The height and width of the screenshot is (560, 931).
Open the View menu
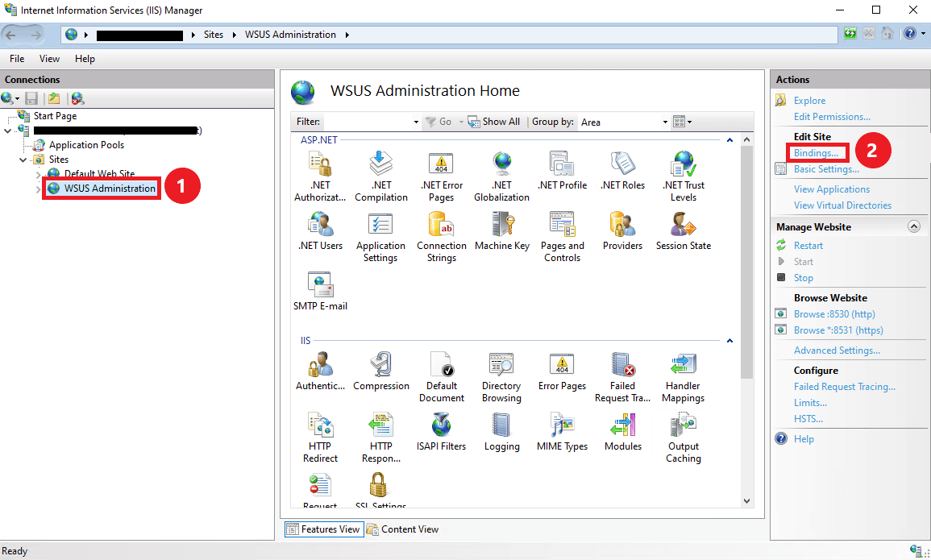click(49, 59)
